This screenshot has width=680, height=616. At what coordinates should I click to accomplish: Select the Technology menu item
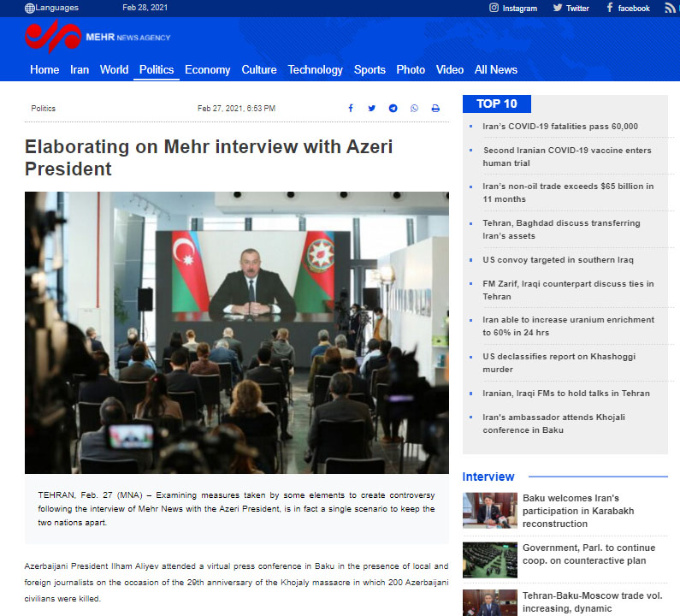316,70
